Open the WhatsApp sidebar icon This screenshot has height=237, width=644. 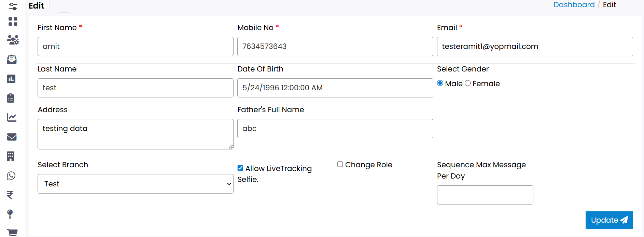(11, 176)
